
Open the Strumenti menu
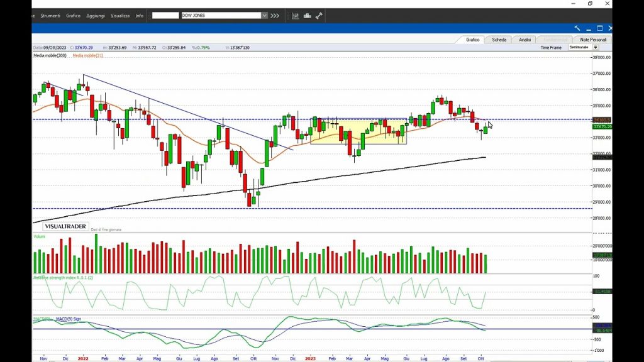point(50,16)
